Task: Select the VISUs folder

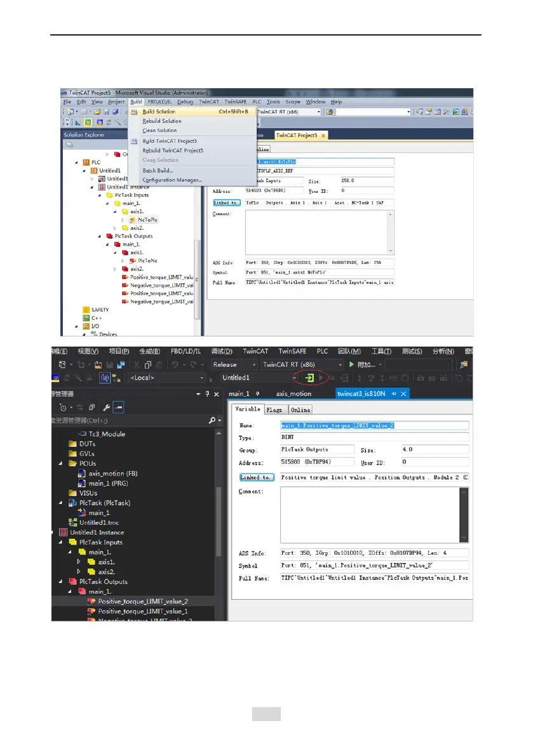Action: tap(88, 493)
